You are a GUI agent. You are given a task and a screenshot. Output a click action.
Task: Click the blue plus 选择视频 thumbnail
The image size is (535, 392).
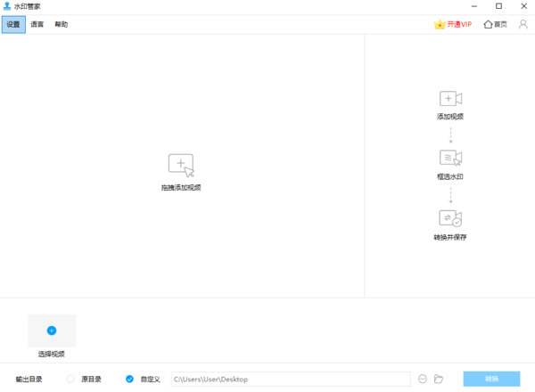coord(52,331)
